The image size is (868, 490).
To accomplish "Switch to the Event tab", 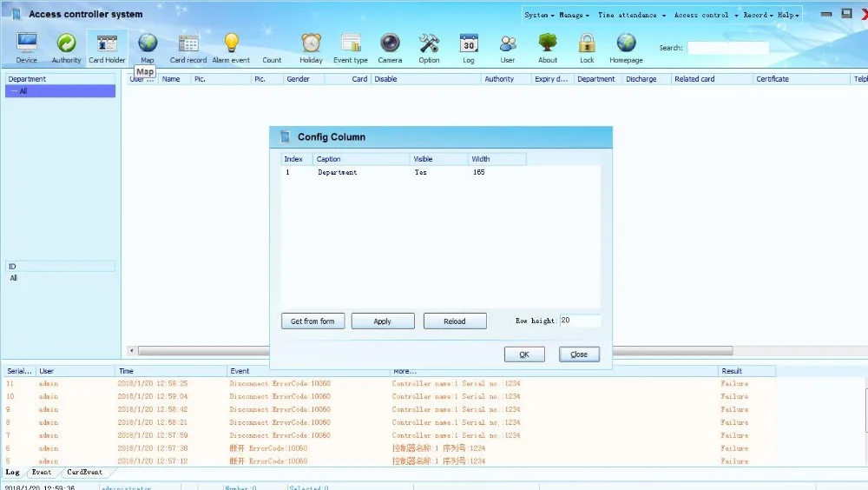I will click(42, 473).
